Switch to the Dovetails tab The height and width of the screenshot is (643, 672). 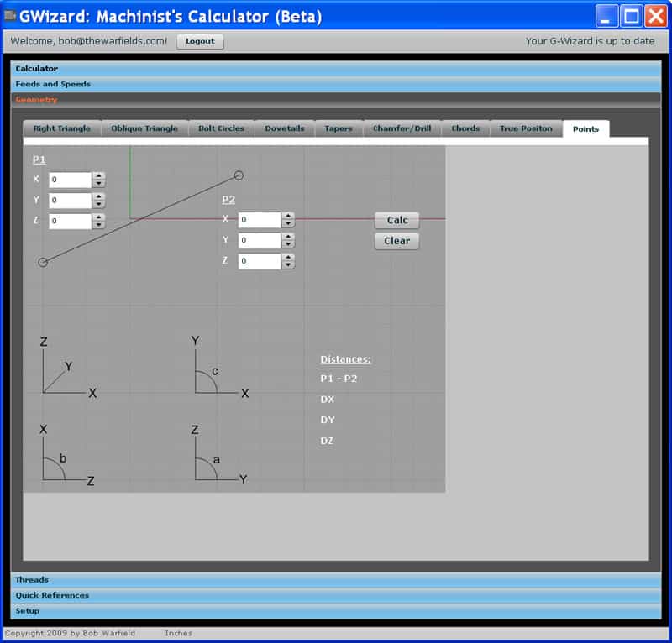285,128
